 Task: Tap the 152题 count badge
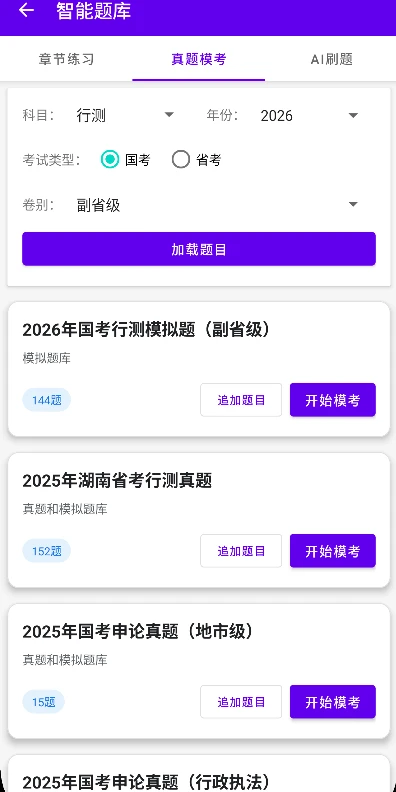(x=46, y=551)
